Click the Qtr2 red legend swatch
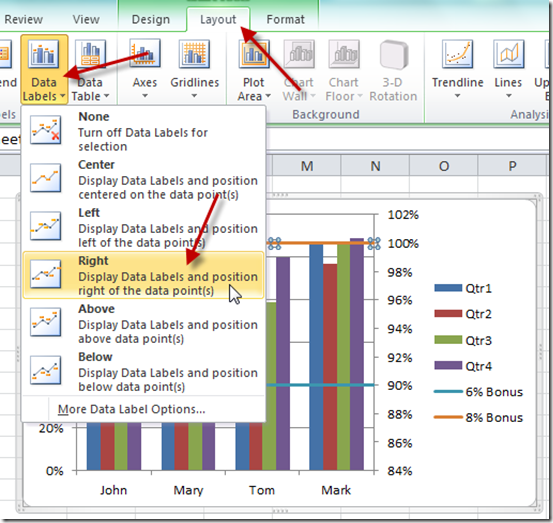553x523 pixels. click(x=448, y=314)
